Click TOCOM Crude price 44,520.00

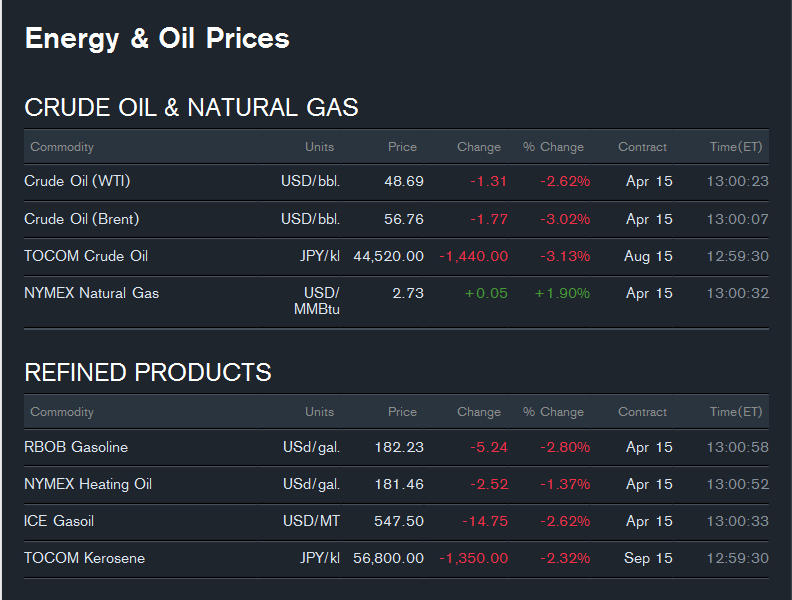point(388,257)
